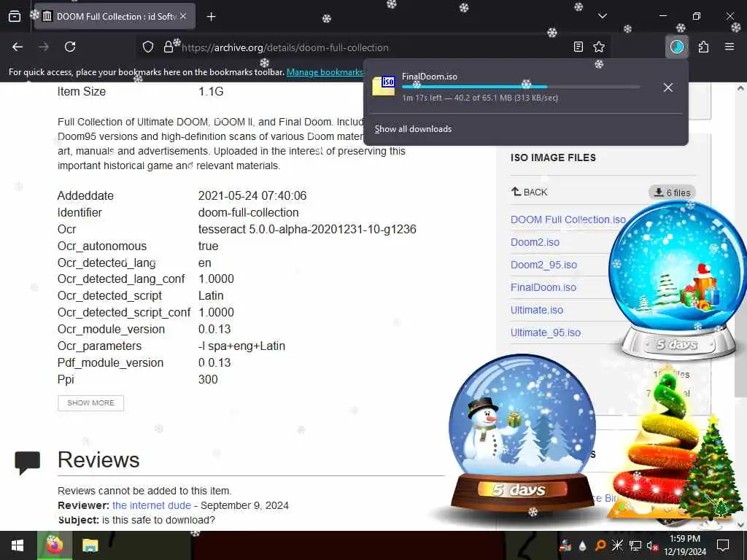This screenshot has height=560, width=747.
Task: Open a new tab with plus button
Action: 211,17
